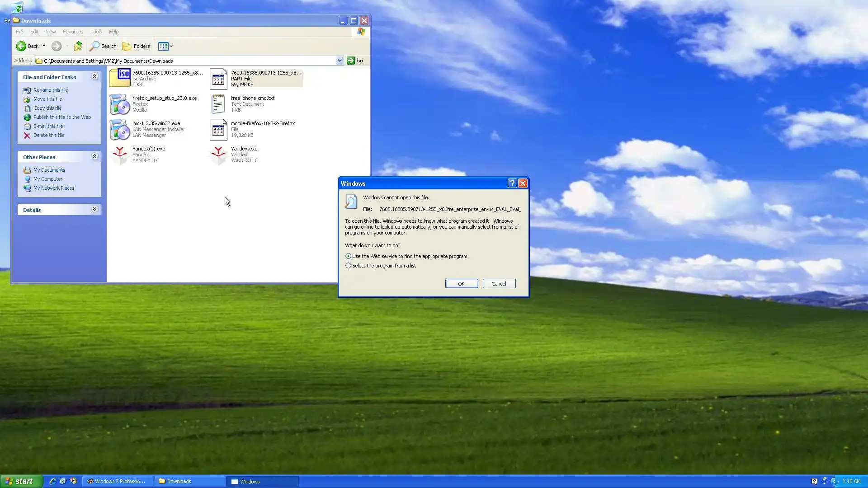Open the Favorites menu
This screenshot has width=868, height=488.
[73, 32]
